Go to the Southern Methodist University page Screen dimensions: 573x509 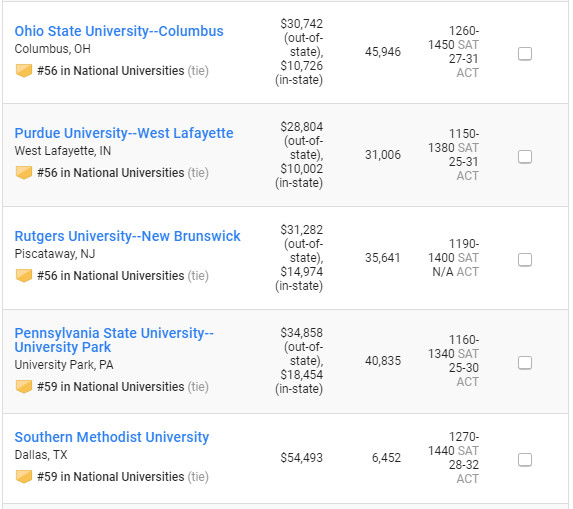coord(112,437)
